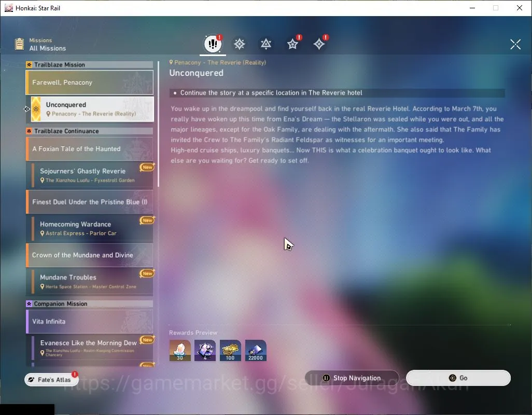The width and height of the screenshot is (532, 415).
Task: Click the Go button
Action: click(458, 378)
